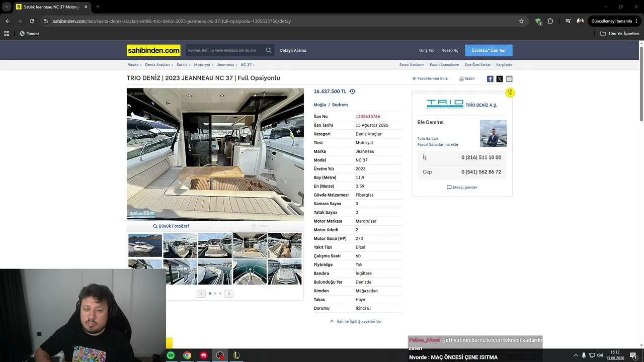Open Favori Aramalarım
This screenshot has height=362, width=644.
[x=444, y=65]
